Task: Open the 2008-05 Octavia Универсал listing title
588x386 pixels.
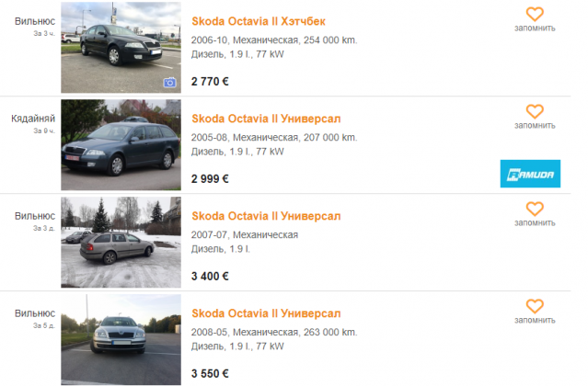Action: coord(266,313)
